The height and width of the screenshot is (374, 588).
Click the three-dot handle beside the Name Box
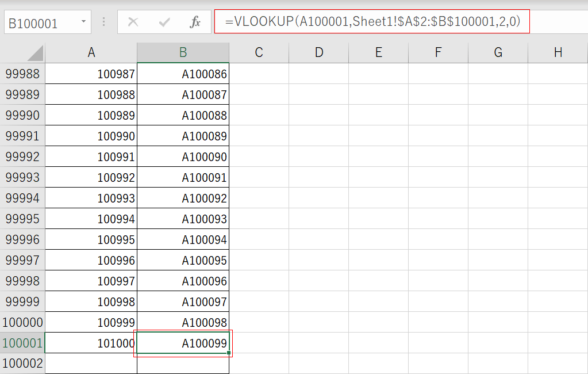[104, 22]
